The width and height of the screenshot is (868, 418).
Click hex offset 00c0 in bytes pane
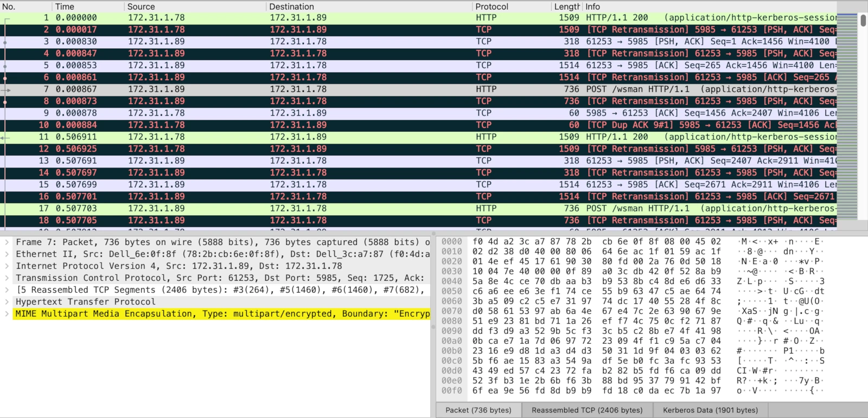[451, 361]
